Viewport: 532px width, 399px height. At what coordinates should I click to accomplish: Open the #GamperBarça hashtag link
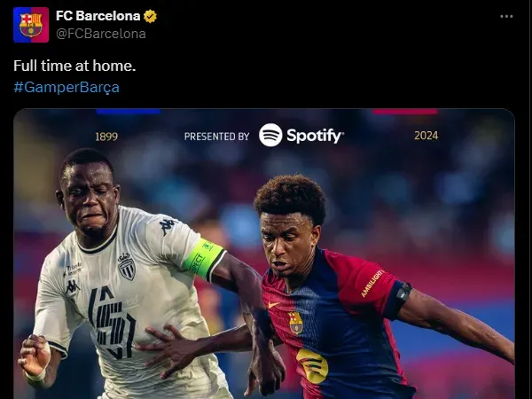pyautogui.click(x=66, y=87)
